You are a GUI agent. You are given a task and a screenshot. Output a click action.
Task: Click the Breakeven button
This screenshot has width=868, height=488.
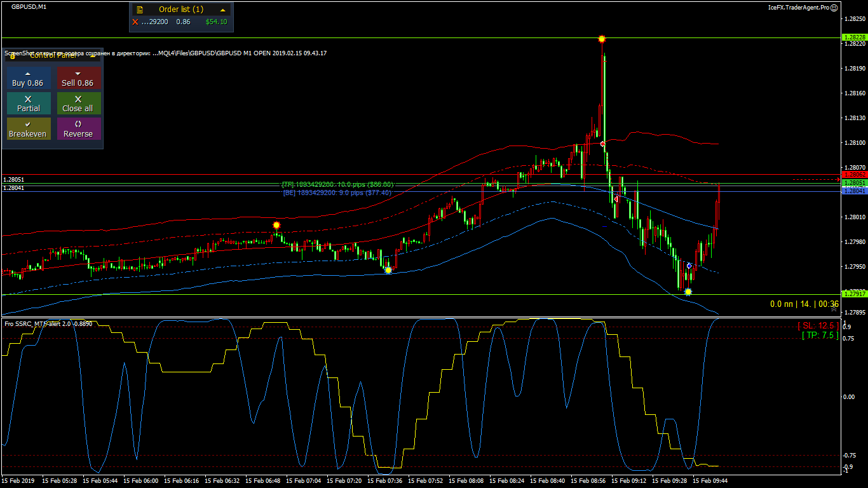[28, 129]
